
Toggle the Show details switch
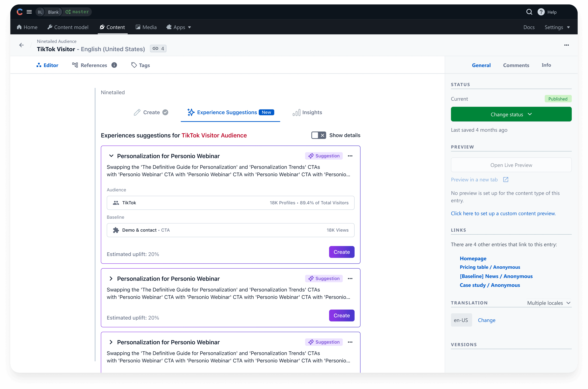(x=318, y=135)
